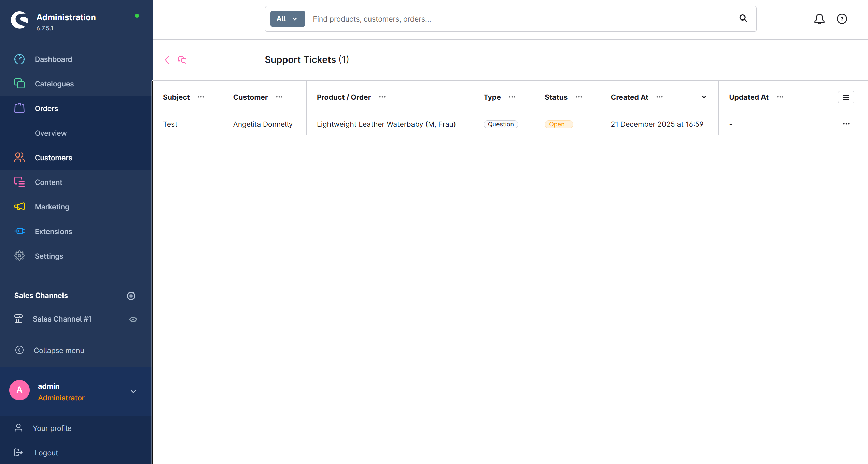Open the grid column settings list icon
This screenshot has width=868, height=464.
pyautogui.click(x=846, y=97)
